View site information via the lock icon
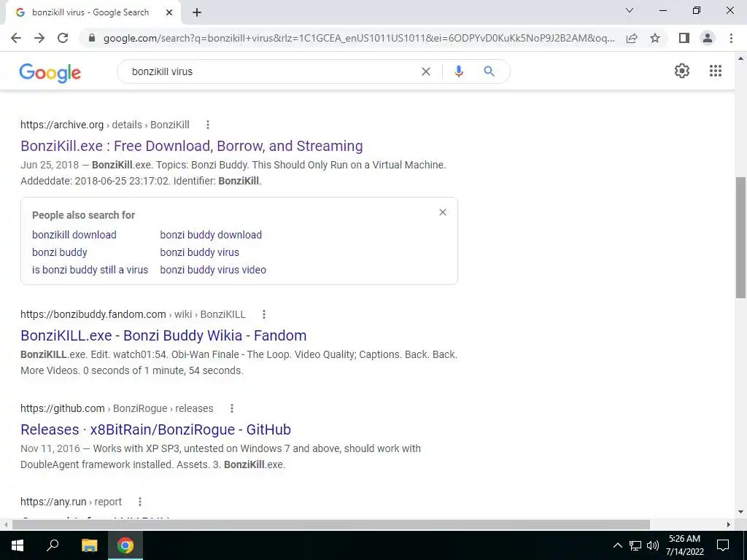The image size is (747, 560). pyautogui.click(x=92, y=38)
